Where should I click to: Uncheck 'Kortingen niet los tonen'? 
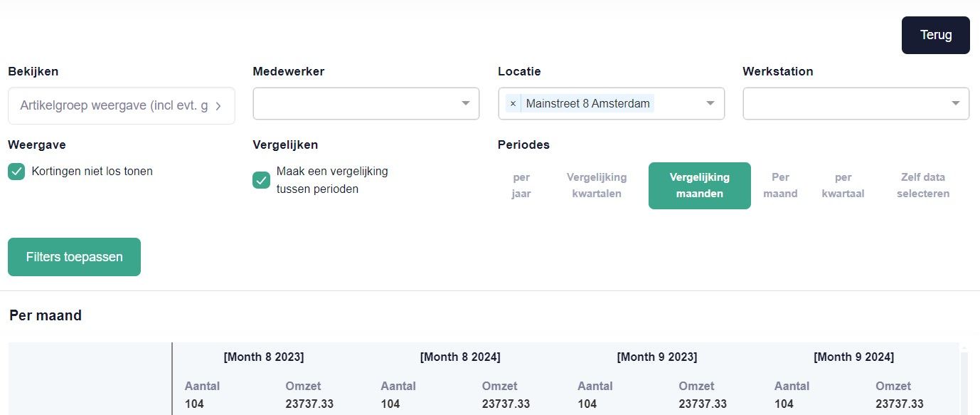click(x=16, y=172)
